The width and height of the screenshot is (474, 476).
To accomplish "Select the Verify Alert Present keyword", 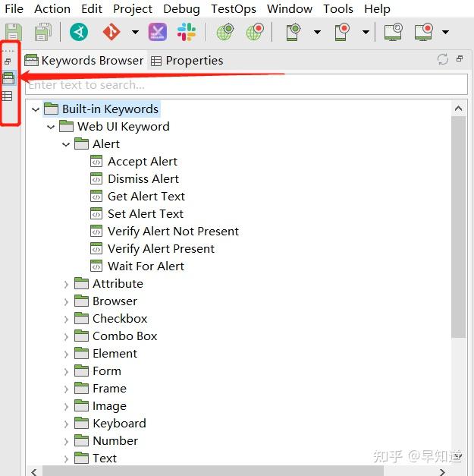I will pos(152,249).
